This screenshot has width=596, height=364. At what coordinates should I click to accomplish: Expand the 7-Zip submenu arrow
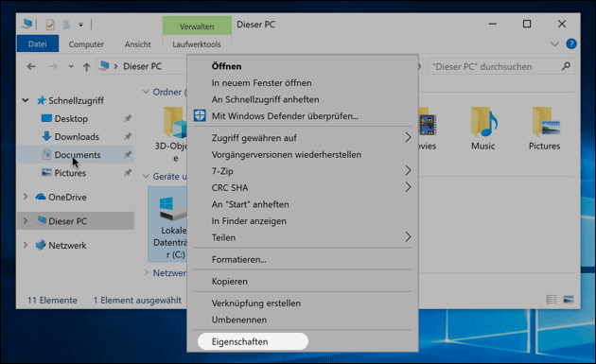coord(408,170)
